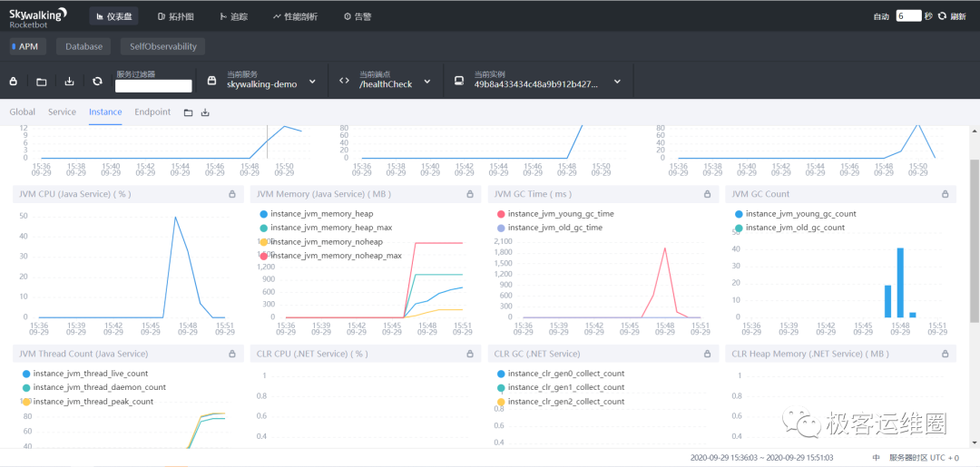Click the lock icon on CLR Heap Memory panel

click(x=945, y=354)
